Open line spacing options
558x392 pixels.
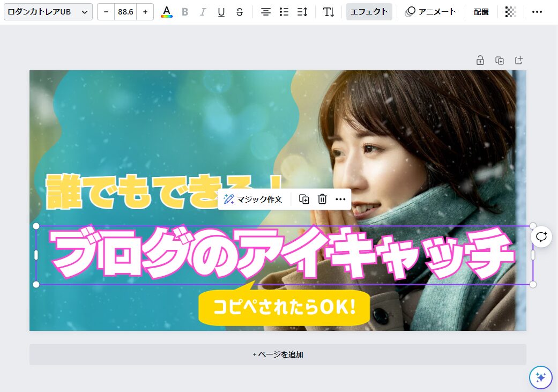pyautogui.click(x=302, y=12)
